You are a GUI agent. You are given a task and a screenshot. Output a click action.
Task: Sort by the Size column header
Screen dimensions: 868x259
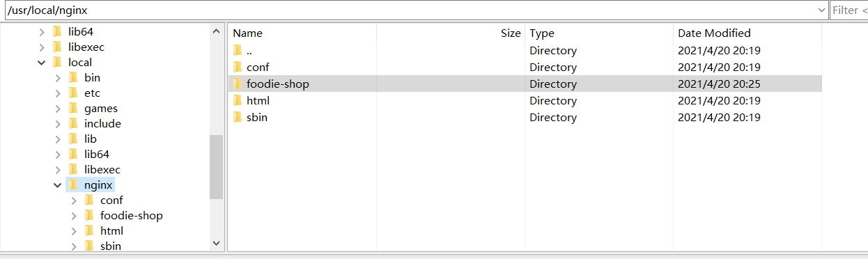[511, 33]
